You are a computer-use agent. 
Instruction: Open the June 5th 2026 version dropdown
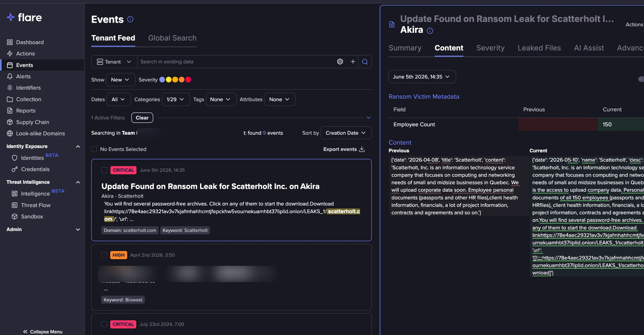[x=422, y=77]
